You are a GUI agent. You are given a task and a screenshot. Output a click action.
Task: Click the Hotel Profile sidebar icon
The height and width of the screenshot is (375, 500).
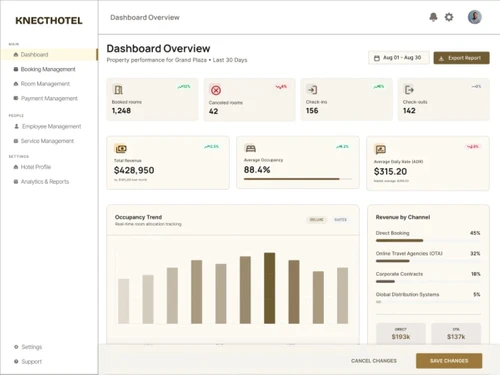click(16, 167)
